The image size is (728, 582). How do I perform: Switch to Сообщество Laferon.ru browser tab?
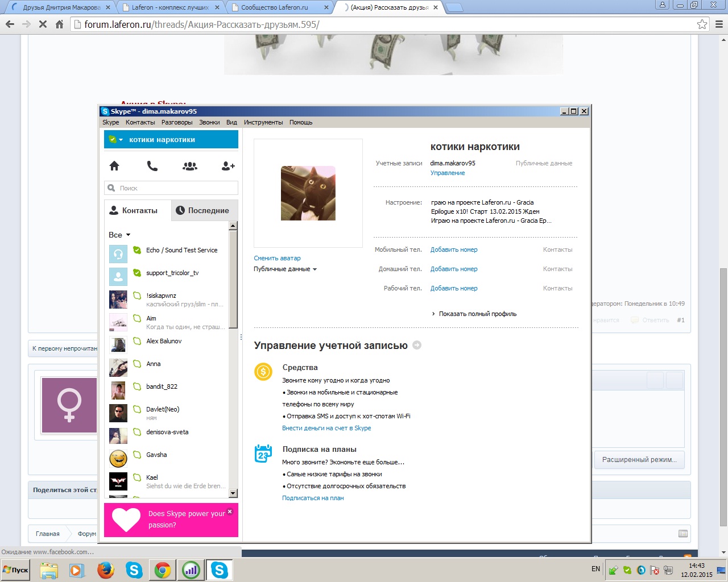(279, 7)
